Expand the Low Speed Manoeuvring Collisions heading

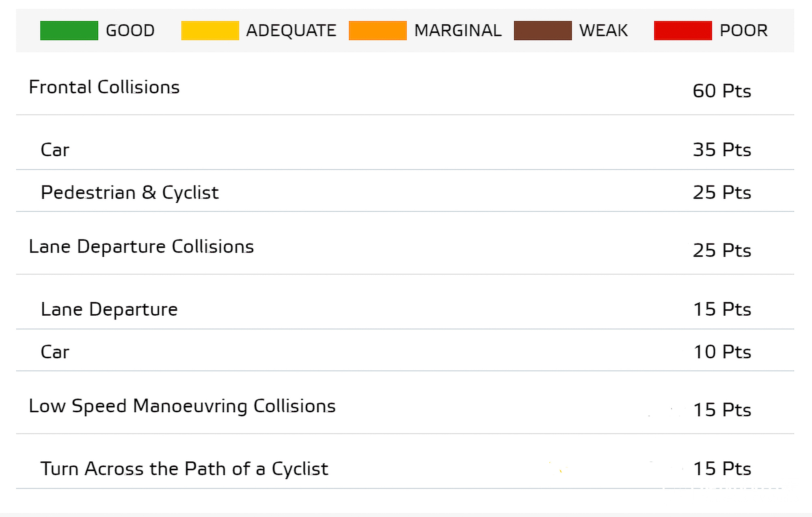coord(182,406)
